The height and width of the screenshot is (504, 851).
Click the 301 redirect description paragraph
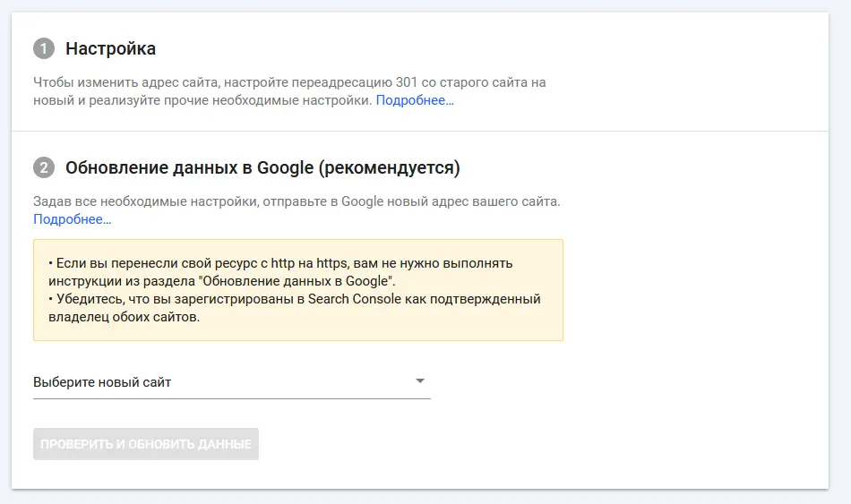pos(290,91)
